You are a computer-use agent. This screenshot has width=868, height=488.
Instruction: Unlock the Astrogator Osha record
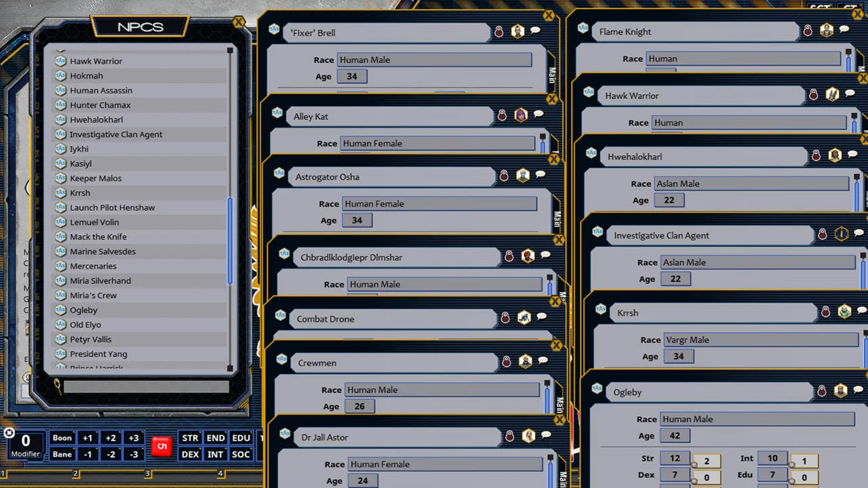pos(504,176)
